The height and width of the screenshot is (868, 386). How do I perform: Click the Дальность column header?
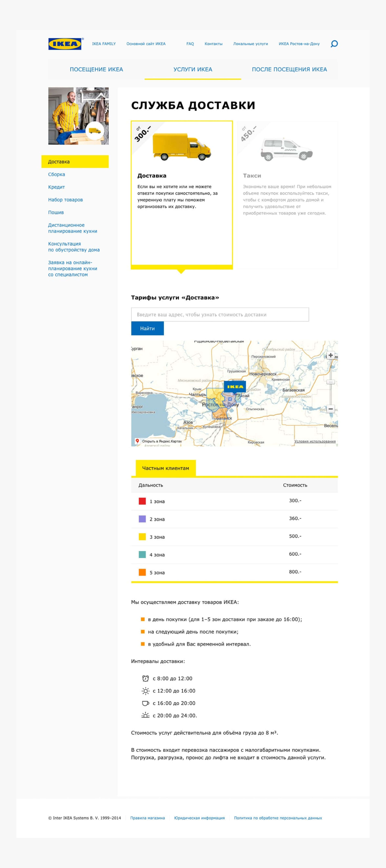pos(151,485)
